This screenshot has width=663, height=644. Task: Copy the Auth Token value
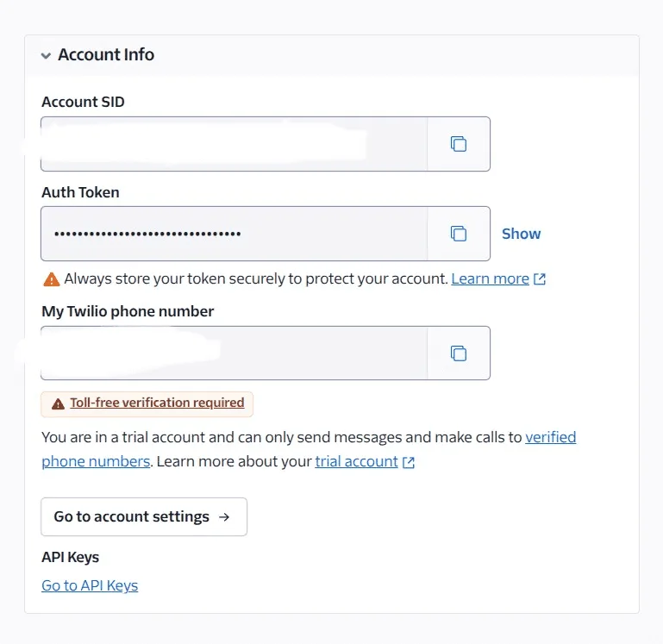459,234
